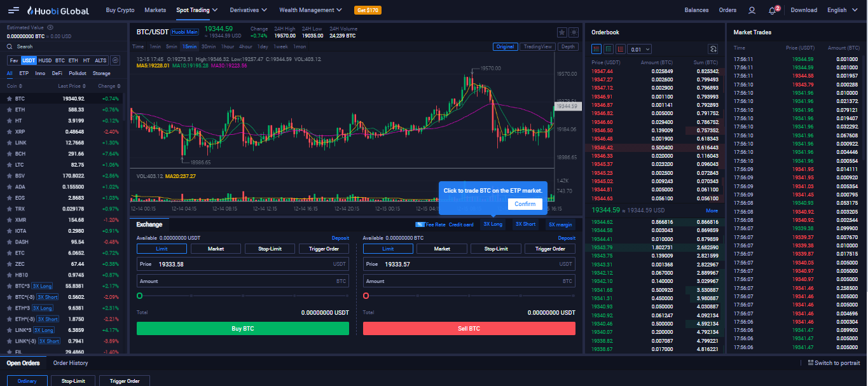Click the round icon next to ALTS
Image resolution: width=868 pixels, height=386 pixels.
click(115, 60)
